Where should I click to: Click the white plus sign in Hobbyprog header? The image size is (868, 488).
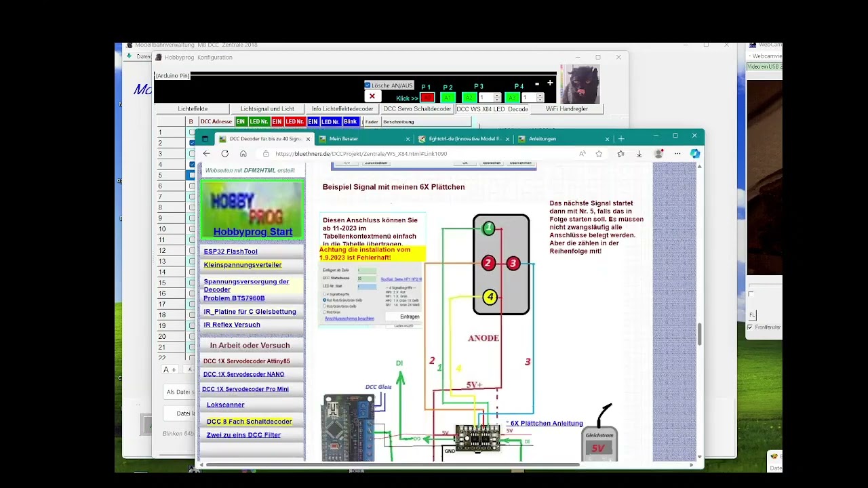pos(550,83)
